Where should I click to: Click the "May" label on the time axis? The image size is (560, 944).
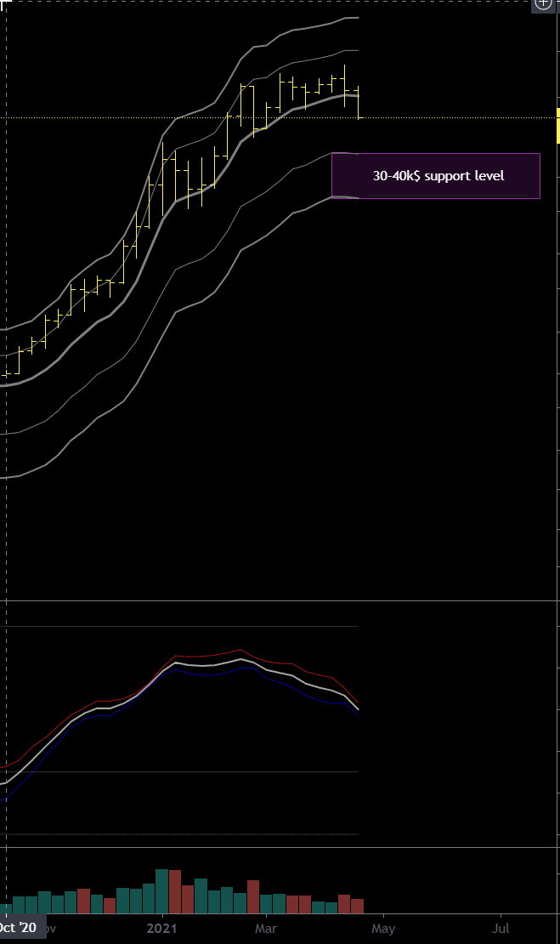(x=383, y=927)
